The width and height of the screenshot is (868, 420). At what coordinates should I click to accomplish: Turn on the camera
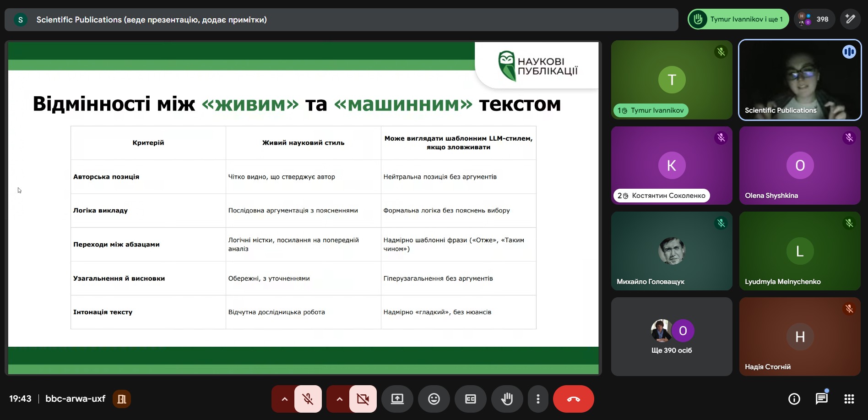pyautogui.click(x=363, y=399)
